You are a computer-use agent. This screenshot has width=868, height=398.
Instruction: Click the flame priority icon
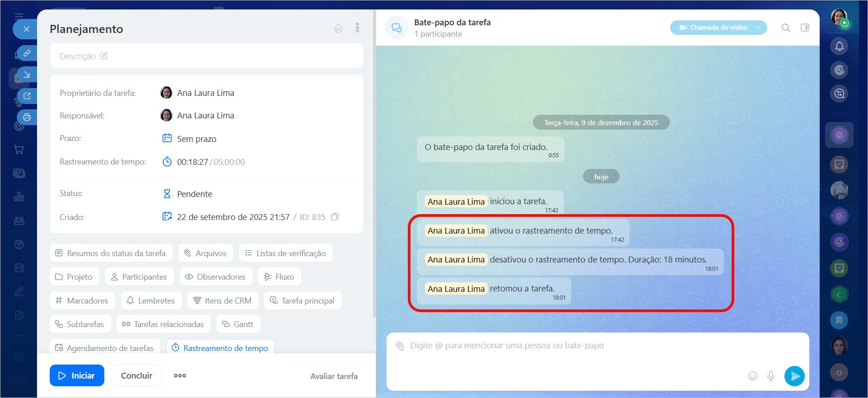338,28
